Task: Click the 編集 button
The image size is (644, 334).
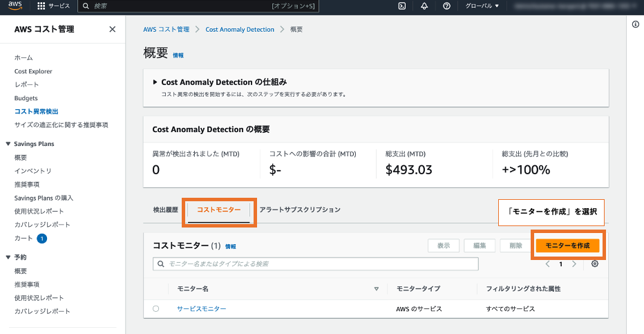Action: tap(480, 245)
